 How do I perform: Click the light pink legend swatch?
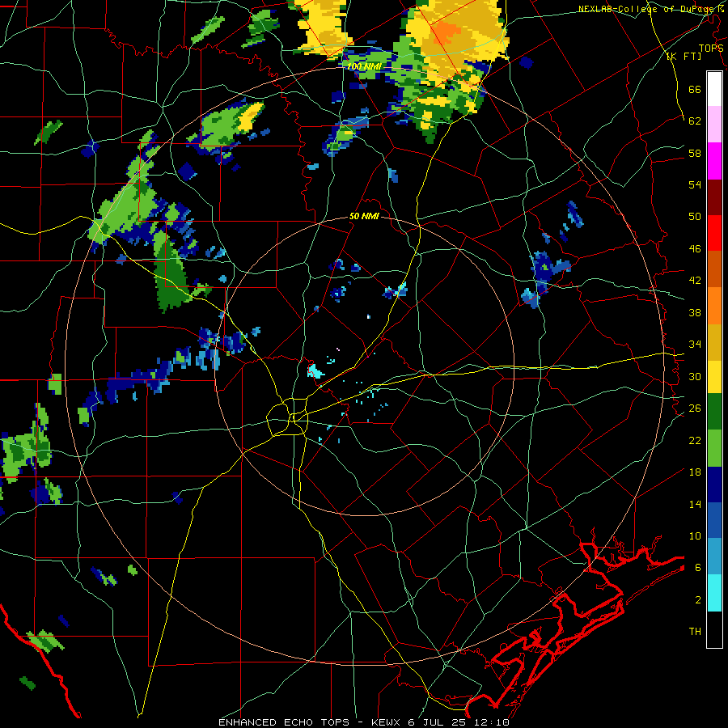click(x=714, y=124)
